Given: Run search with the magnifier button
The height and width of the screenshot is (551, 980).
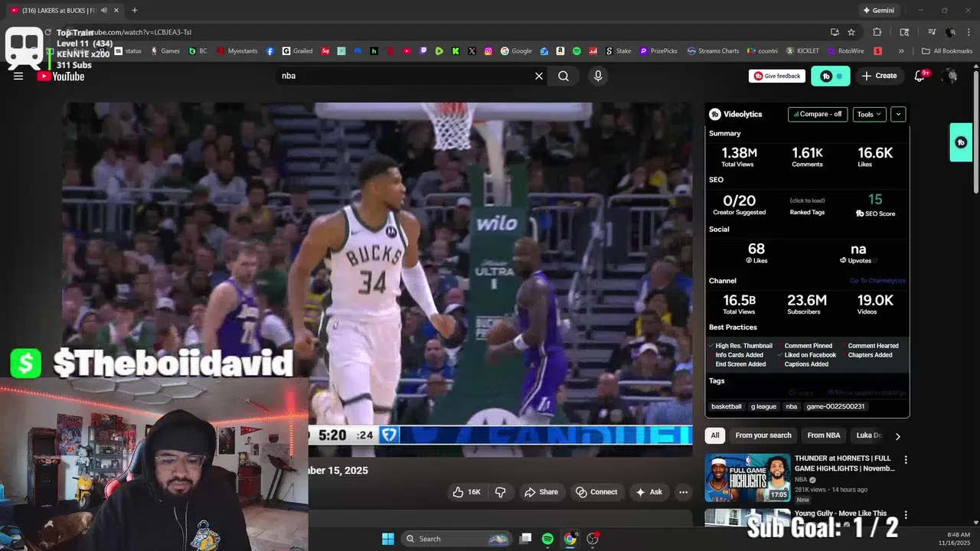Looking at the screenshot, I should [x=563, y=76].
